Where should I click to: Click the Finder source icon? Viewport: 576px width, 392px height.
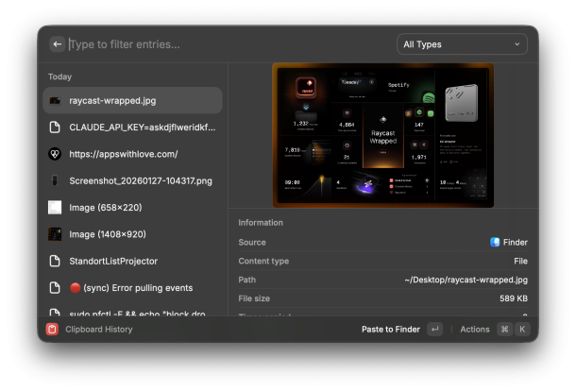pyautogui.click(x=495, y=242)
